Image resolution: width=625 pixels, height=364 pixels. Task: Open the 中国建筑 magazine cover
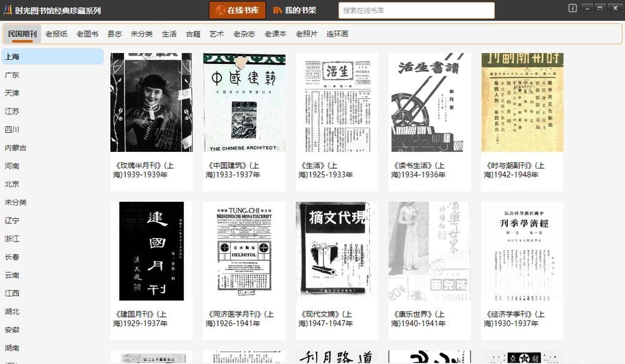(244, 102)
